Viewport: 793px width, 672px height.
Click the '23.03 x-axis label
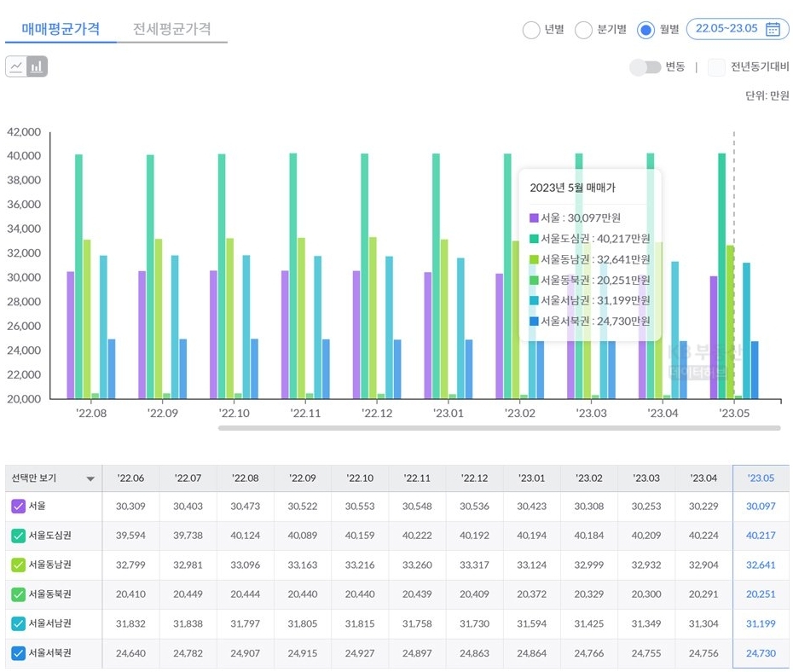click(591, 413)
